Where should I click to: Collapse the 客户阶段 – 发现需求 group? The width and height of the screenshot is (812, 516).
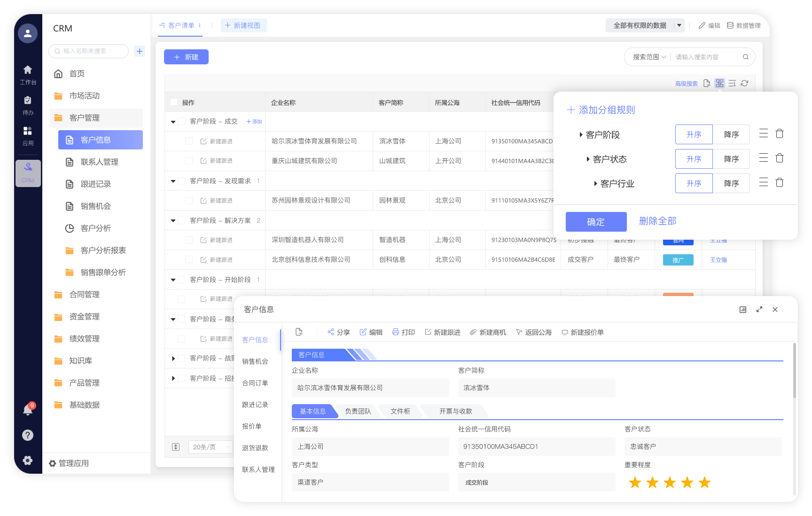pyautogui.click(x=173, y=181)
